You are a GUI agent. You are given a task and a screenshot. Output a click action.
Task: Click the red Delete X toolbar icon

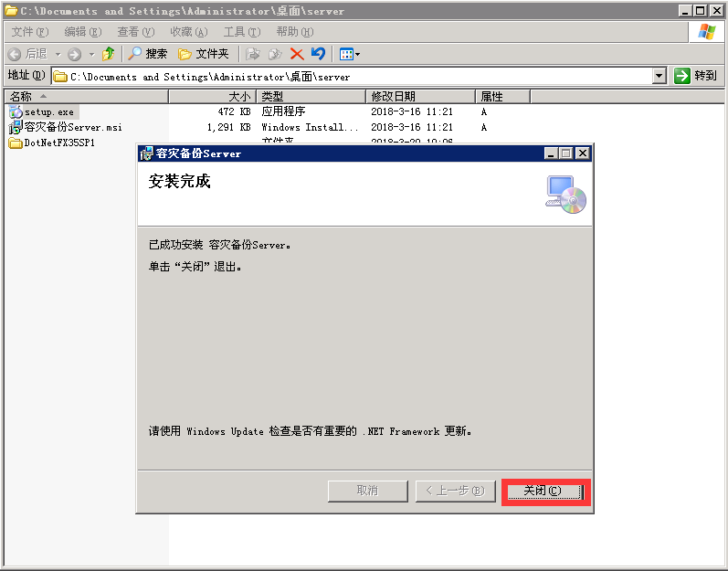297,54
